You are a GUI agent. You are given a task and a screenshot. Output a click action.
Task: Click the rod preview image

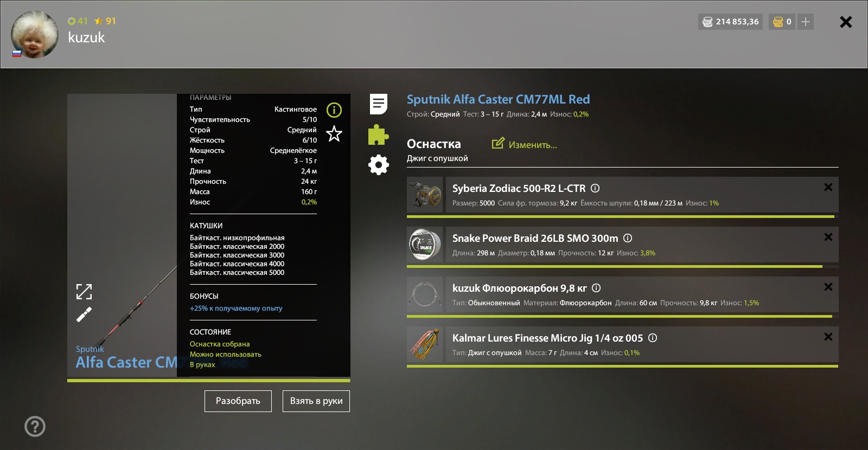(122, 235)
